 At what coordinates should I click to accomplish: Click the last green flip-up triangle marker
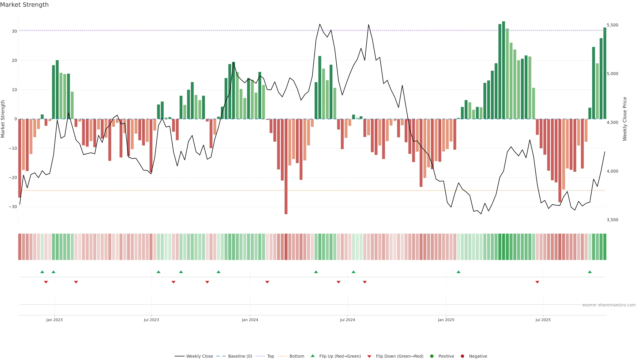pyautogui.click(x=590, y=272)
